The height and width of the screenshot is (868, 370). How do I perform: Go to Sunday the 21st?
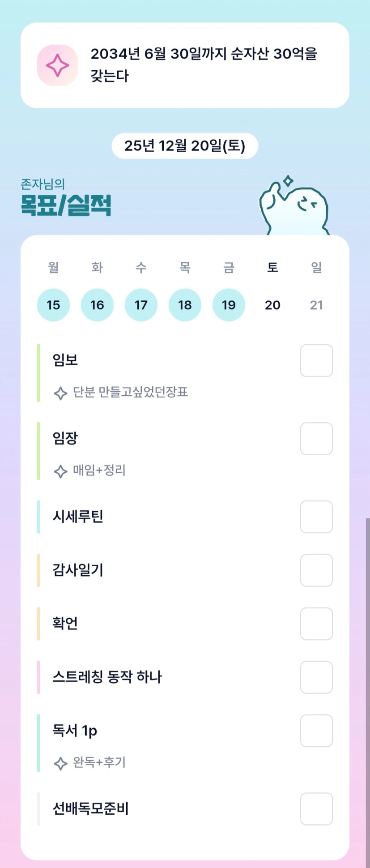click(316, 305)
